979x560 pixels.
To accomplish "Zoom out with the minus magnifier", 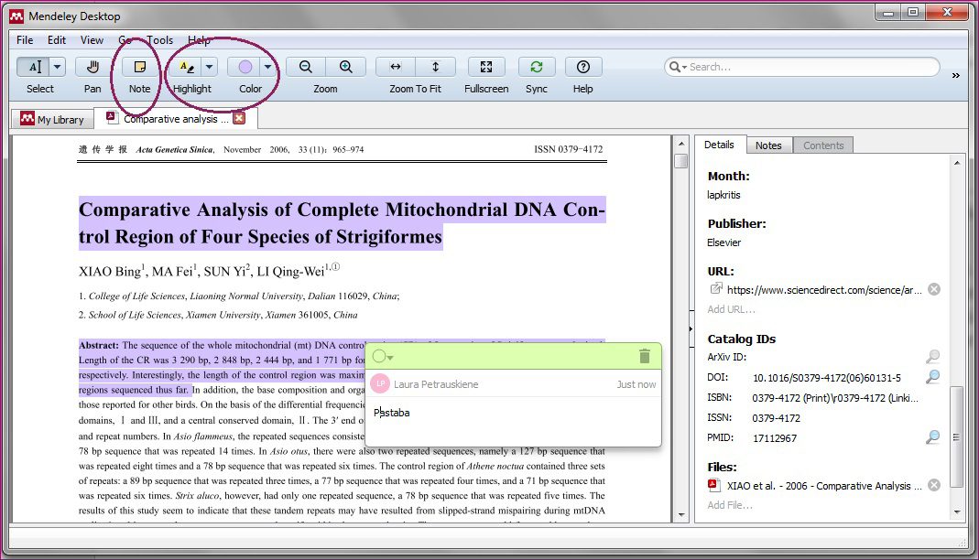I will click(306, 67).
